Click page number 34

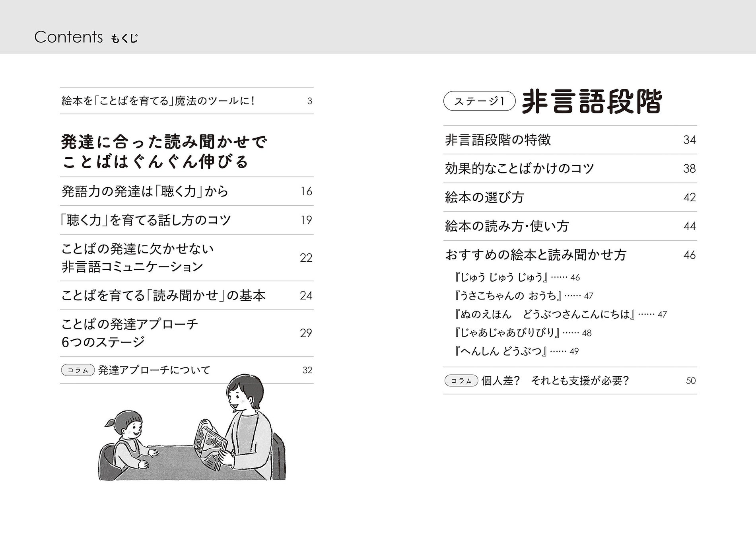pos(690,140)
